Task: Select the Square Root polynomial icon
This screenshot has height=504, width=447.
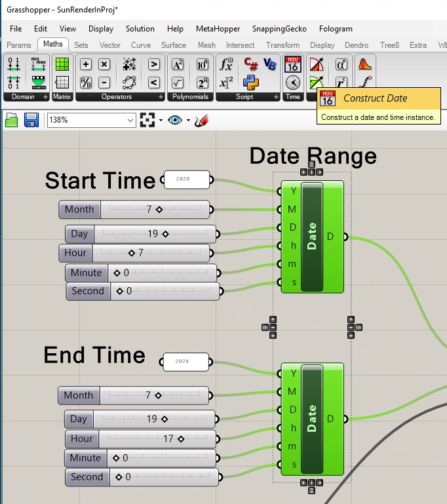Action: pos(178,83)
